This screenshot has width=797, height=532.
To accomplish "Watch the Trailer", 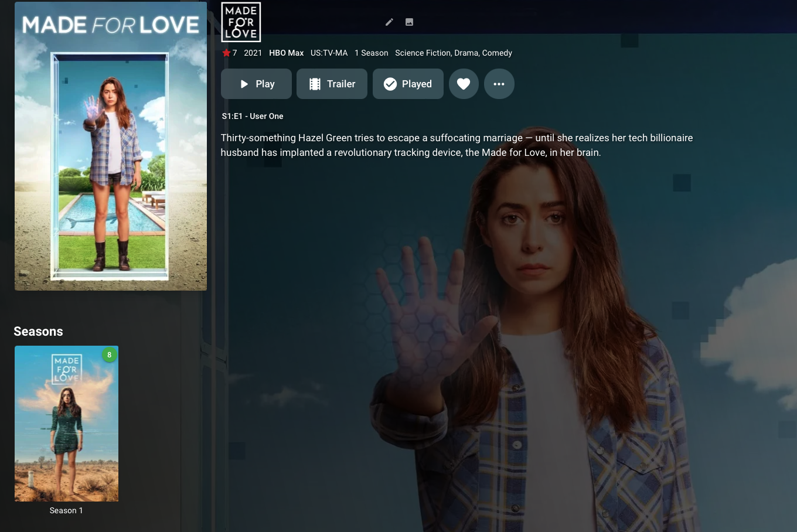I will [x=332, y=84].
